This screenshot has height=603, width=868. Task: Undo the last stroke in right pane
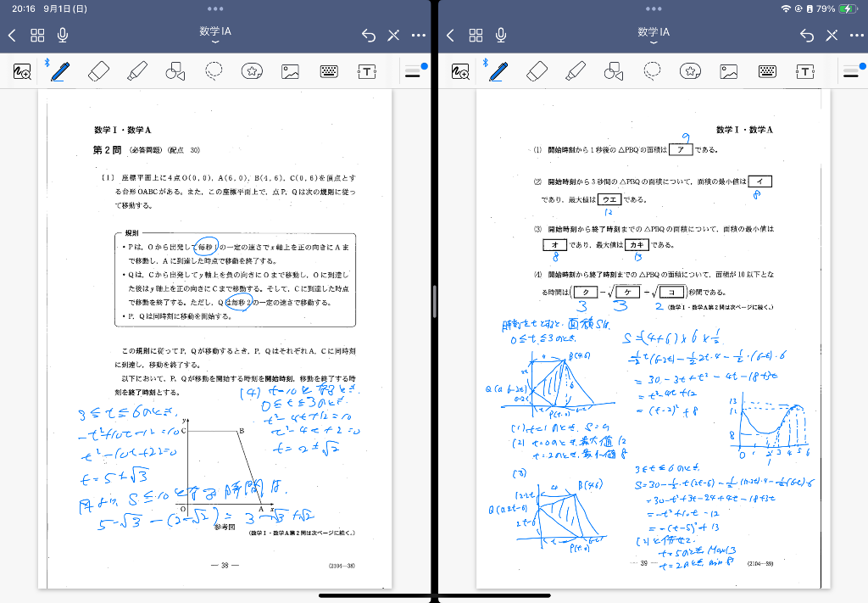point(806,35)
